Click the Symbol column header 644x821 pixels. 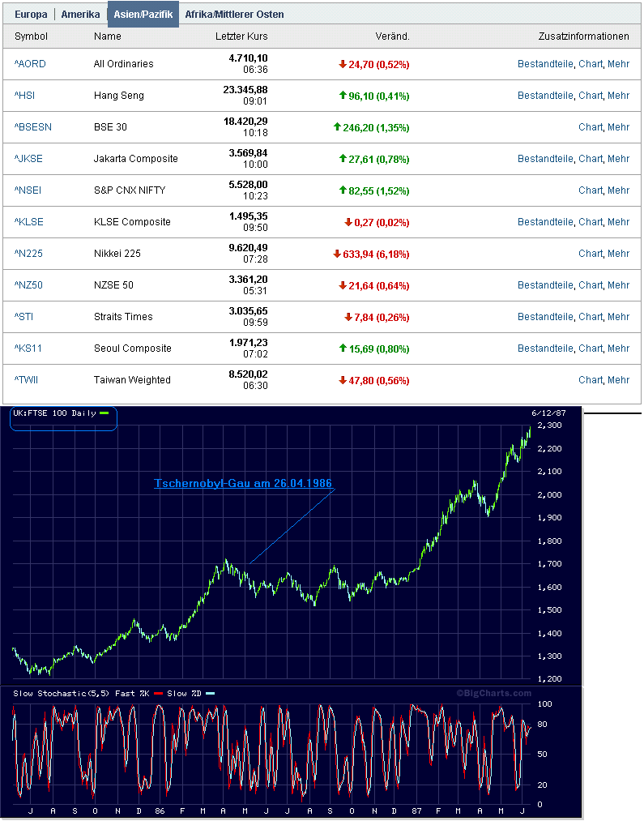(31, 36)
